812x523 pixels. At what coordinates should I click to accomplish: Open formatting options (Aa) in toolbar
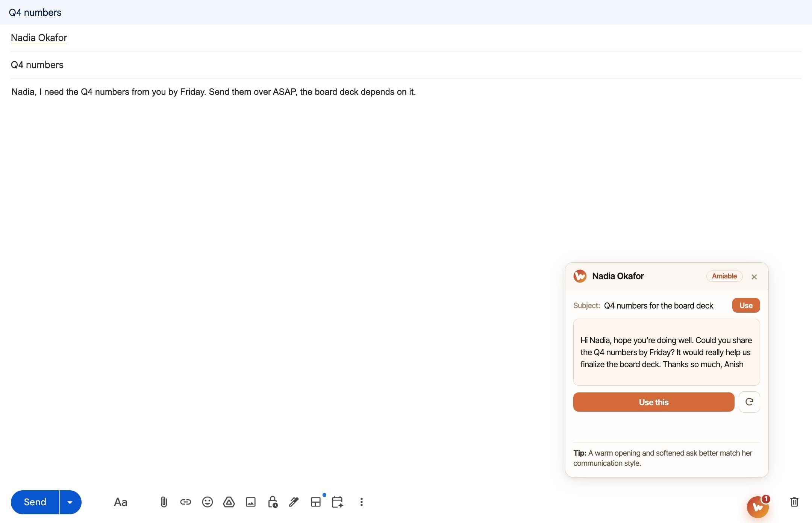(121, 502)
